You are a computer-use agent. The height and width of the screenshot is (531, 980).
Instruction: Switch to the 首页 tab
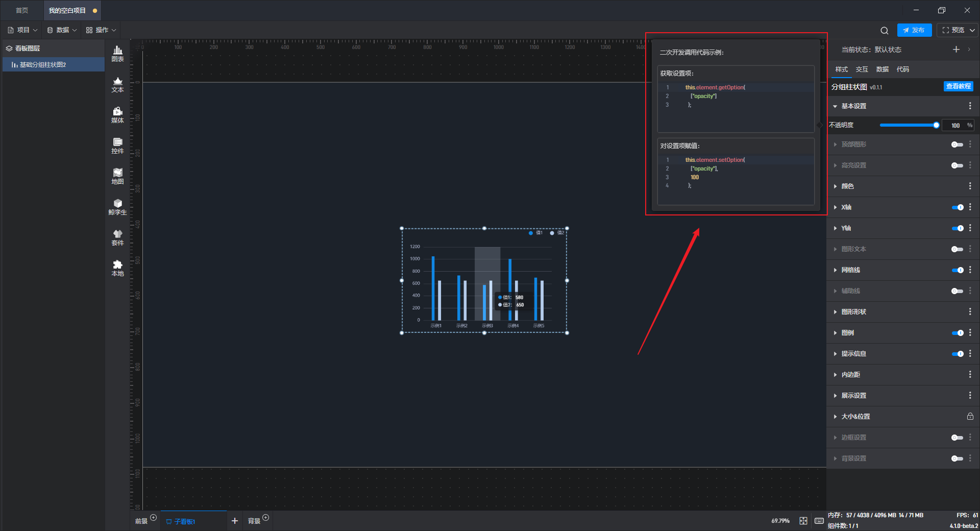click(22, 10)
